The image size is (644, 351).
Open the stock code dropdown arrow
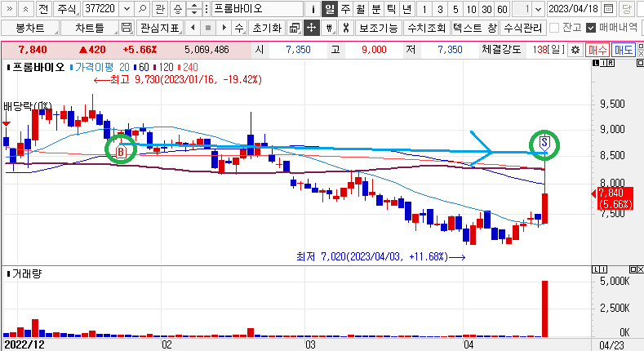click(x=127, y=9)
